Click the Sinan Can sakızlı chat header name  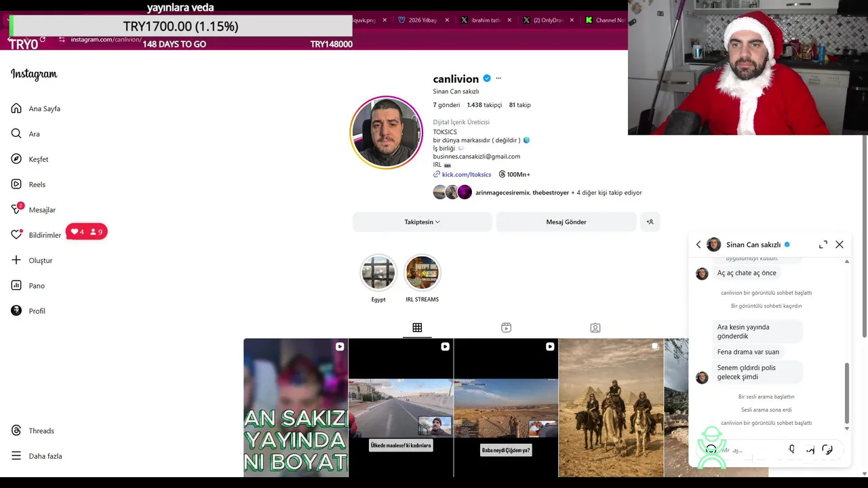[x=753, y=245]
